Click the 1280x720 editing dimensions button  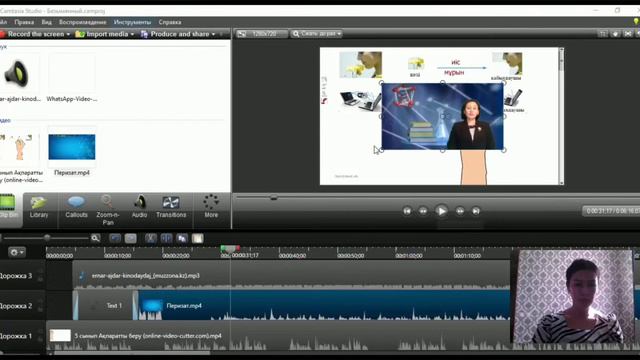(x=262, y=34)
